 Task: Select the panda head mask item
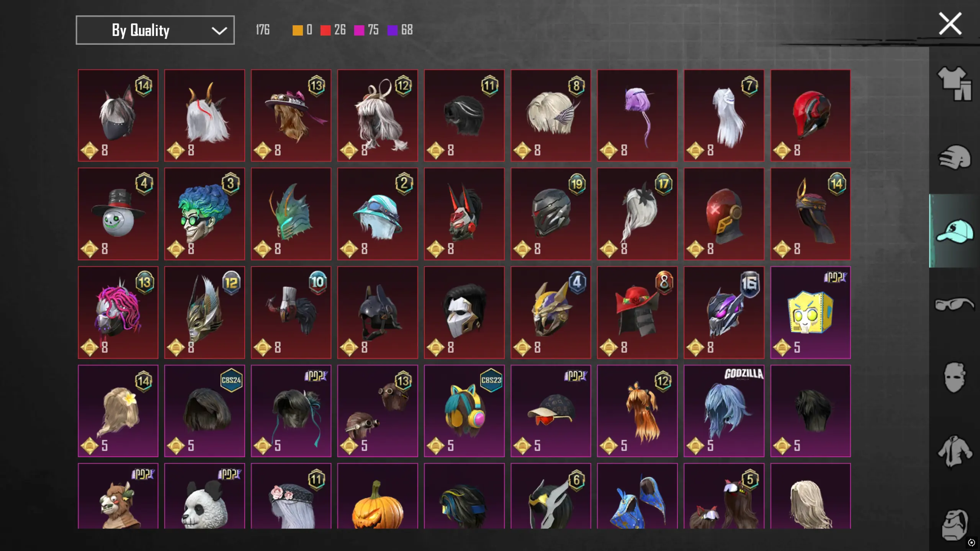click(x=205, y=496)
